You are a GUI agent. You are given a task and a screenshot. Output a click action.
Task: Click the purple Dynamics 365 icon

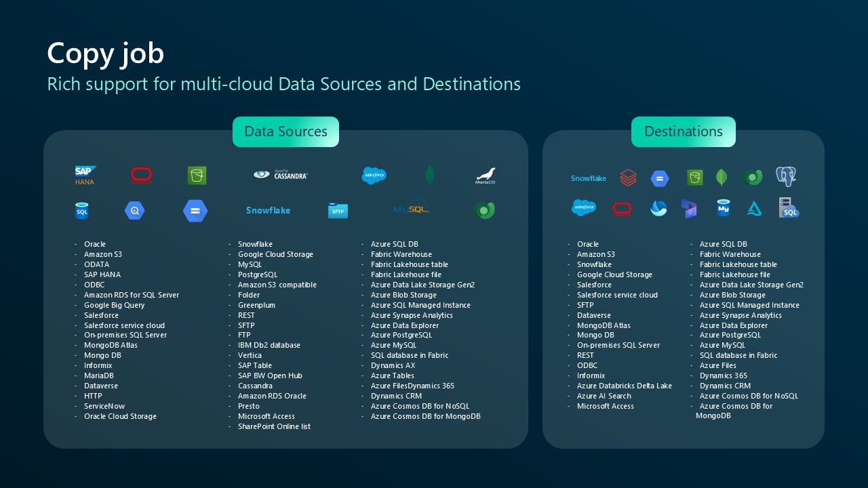690,209
